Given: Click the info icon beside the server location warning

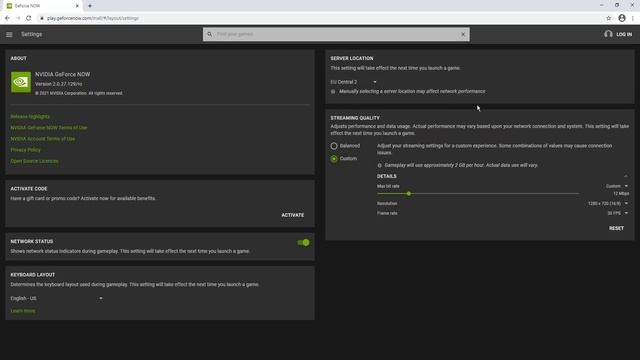Looking at the screenshot, I should click(x=333, y=92).
